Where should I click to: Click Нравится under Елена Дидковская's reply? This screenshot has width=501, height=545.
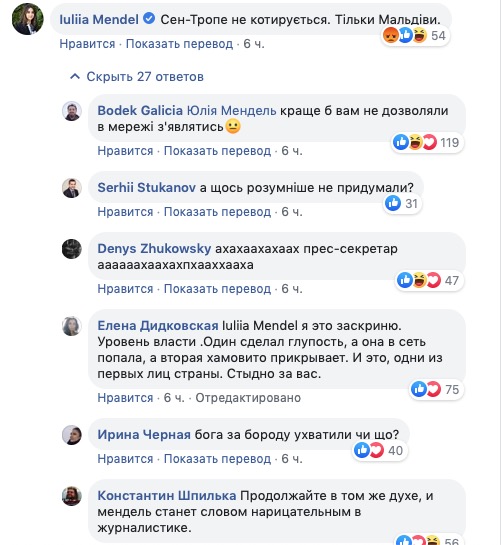point(125,398)
